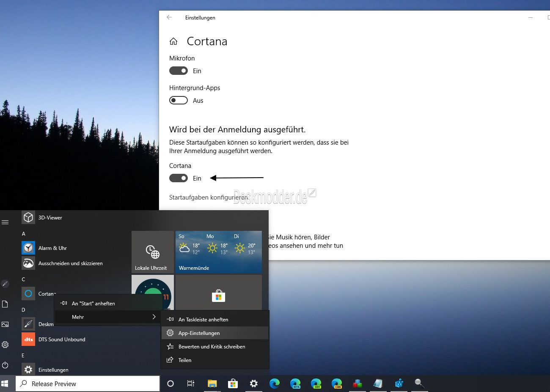This screenshot has height=392, width=550.
Task: Open Startaufgaben konfigurieren link
Action: pos(209,197)
